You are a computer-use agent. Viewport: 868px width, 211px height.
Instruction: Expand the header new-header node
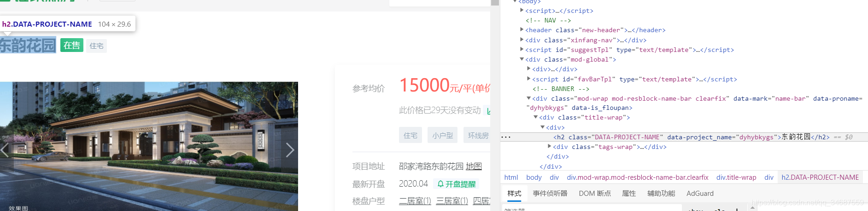coord(522,30)
